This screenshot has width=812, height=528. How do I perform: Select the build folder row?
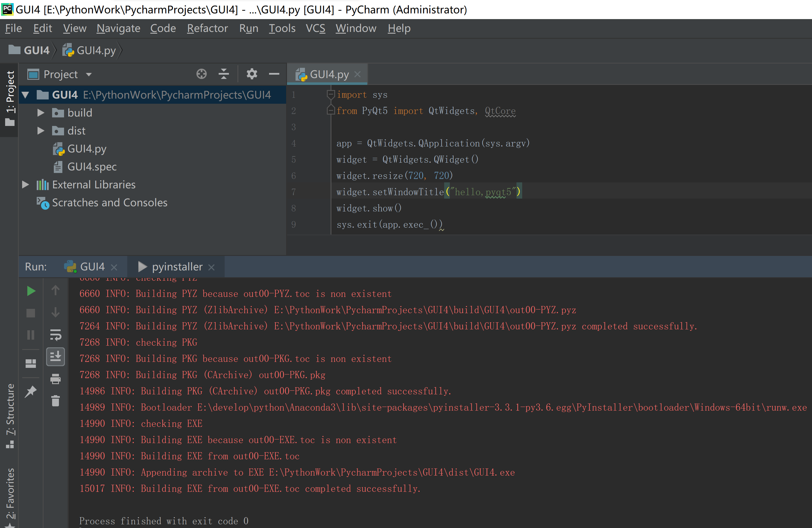click(152, 113)
